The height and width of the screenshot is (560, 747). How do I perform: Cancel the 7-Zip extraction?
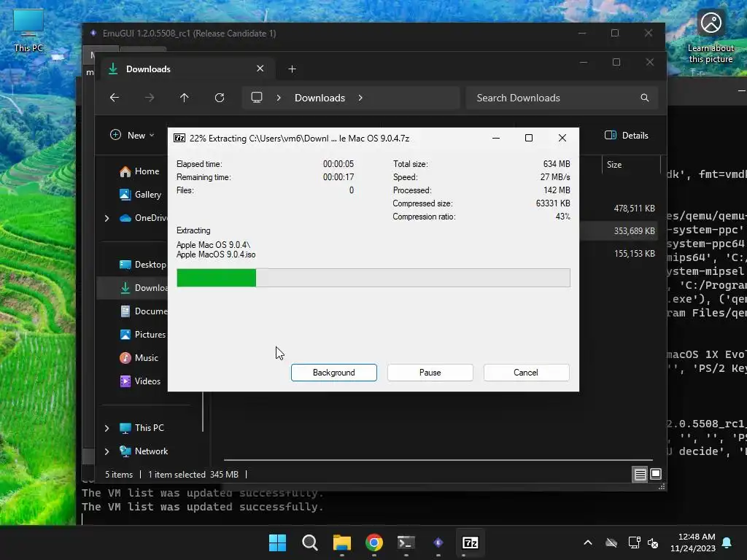point(526,373)
